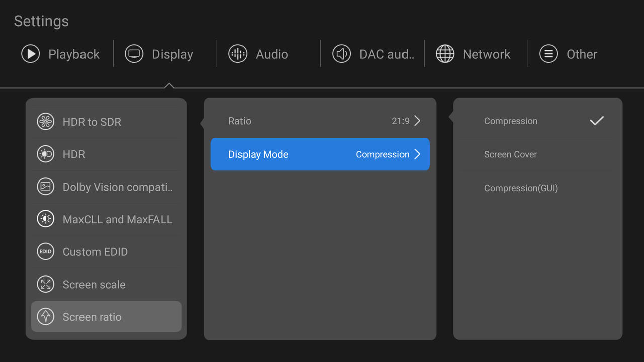
Task: Open Screen scale entry
Action: (106, 284)
